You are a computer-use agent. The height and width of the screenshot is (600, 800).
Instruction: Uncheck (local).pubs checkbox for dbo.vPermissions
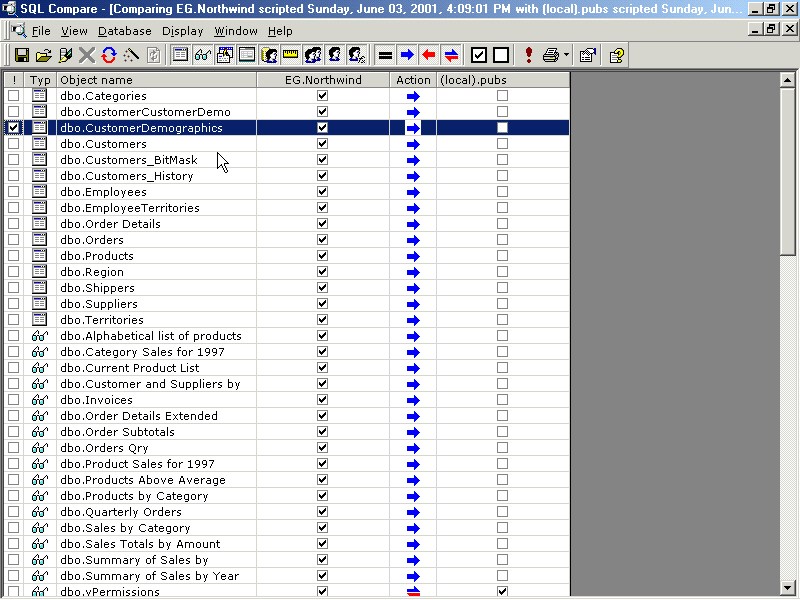pyautogui.click(x=503, y=592)
